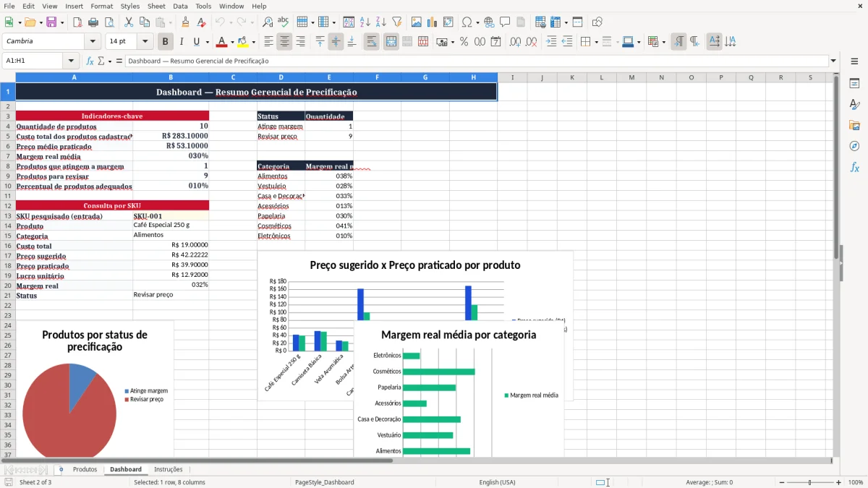Toggle Align Right button

(301, 42)
